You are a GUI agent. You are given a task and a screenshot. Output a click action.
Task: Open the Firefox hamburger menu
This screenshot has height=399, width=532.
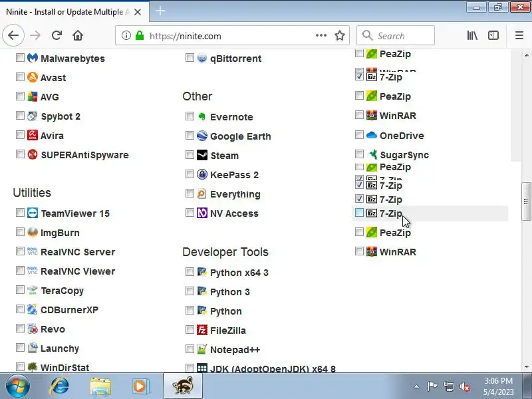click(519, 35)
